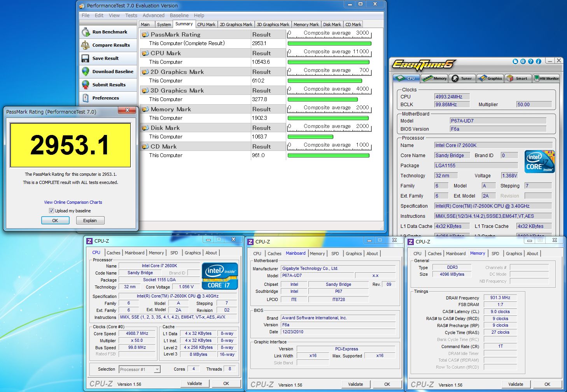
Task: Open the EasyTune6 Memory tab
Action: point(434,78)
